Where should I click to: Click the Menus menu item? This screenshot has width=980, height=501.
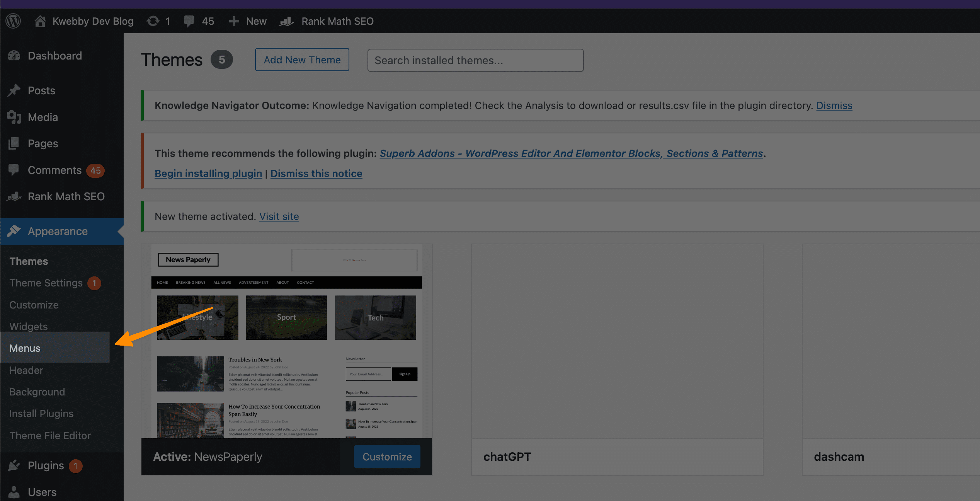(25, 348)
